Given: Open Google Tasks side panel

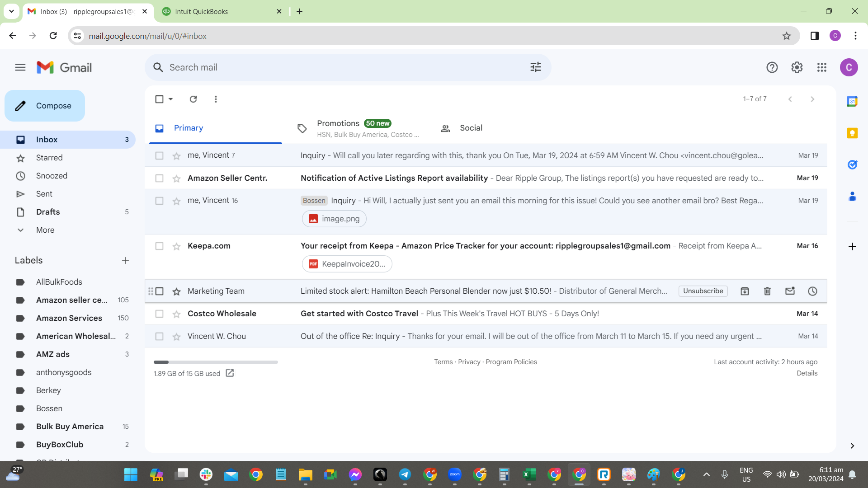Looking at the screenshot, I should (852, 165).
